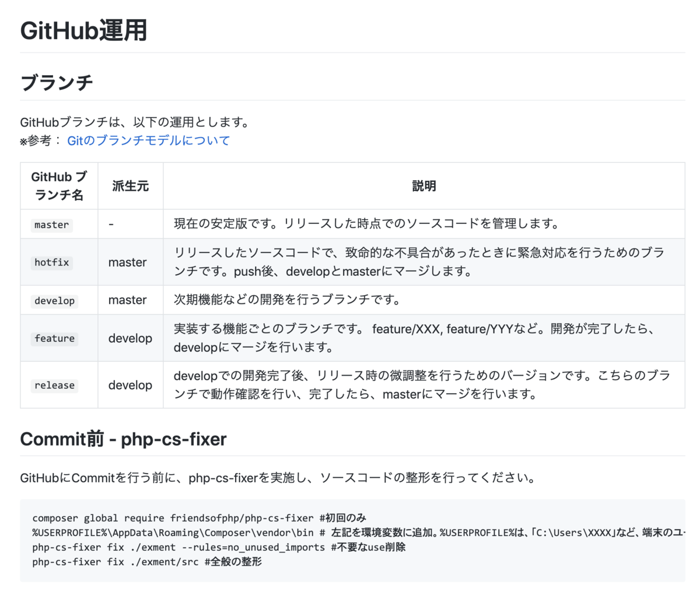700x599 pixels.
Task: Click the Commit前 - php-cs-fixer heading
Action: click(x=123, y=439)
